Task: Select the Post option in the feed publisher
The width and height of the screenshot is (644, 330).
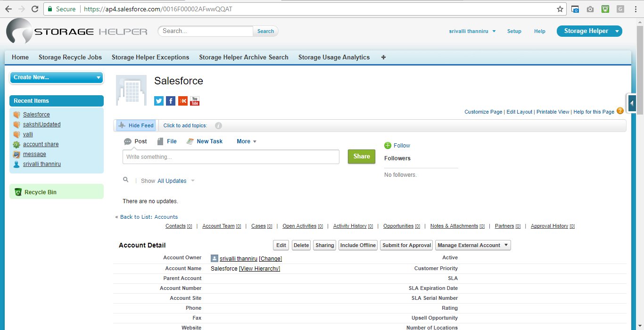Action: [135, 141]
